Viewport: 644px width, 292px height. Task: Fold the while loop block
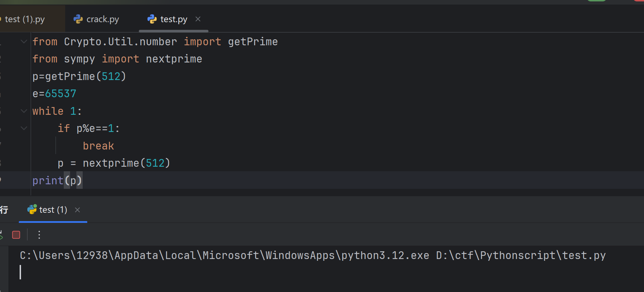coord(24,111)
